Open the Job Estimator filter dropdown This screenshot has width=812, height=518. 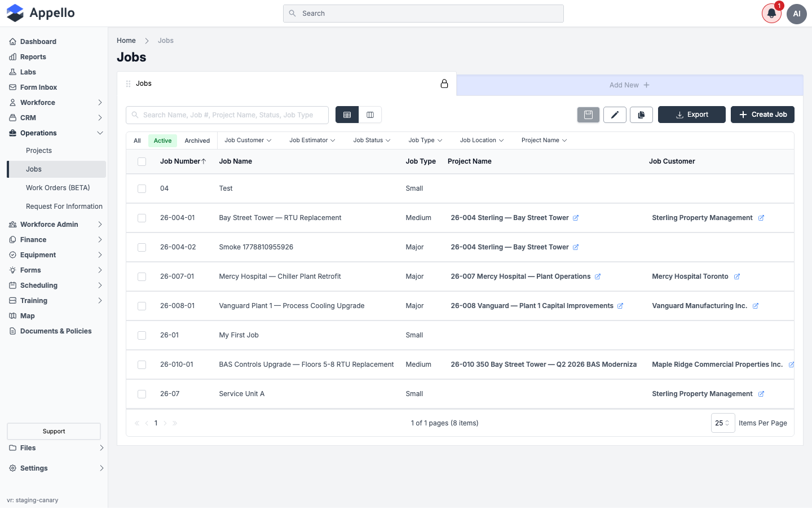(x=312, y=141)
